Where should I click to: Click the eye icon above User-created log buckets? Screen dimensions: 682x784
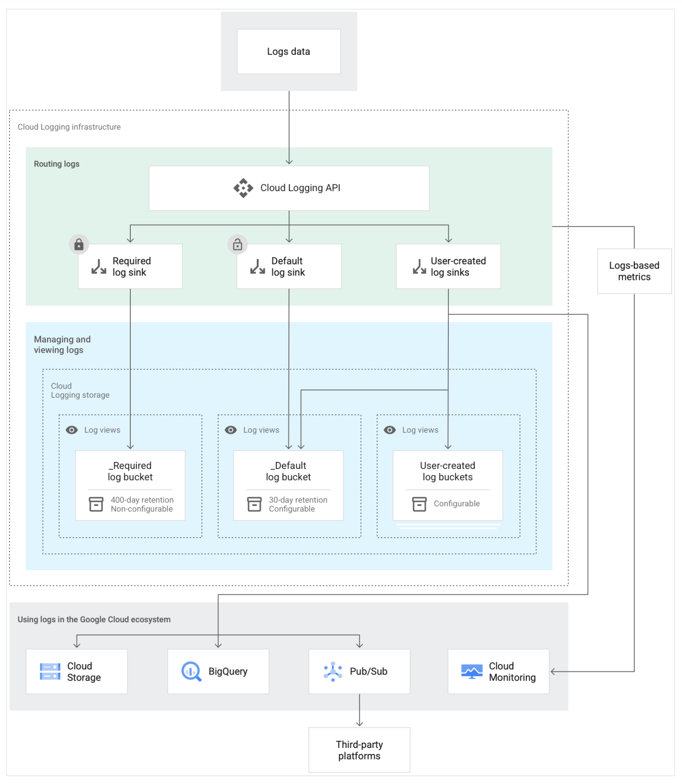coord(390,430)
